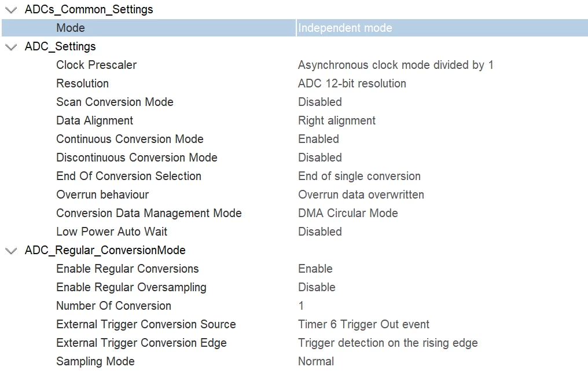Select Overrun data overwritten value
Screen dimensions: 588x374
click(x=361, y=195)
